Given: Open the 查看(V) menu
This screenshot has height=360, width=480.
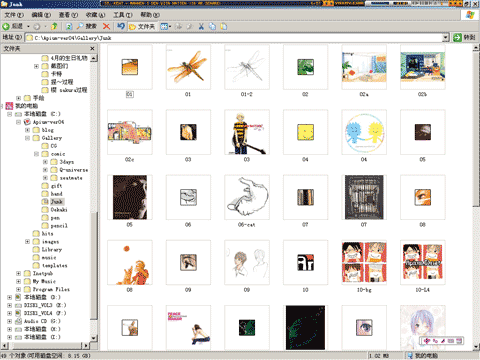Looking at the screenshot, I should tap(68, 15).
